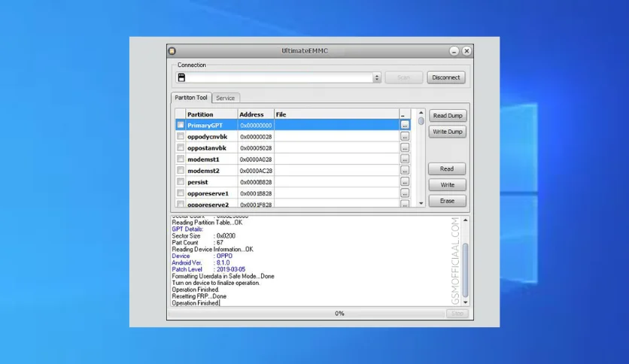Check the modemst2 partition checkbox
The width and height of the screenshot is (629, 364).
[x=181, y=171]
